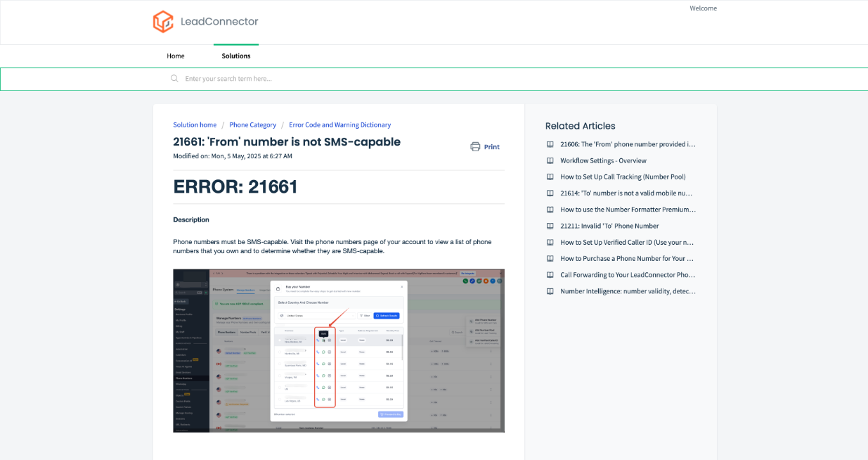Viewport: 868px width, 460px height.
Task: Focus the search term input field
Action: pos(434,79)
